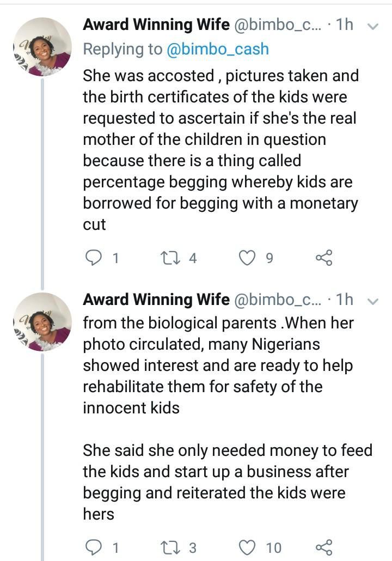Open the @bimbo_cash replying-to link

pos(217,49)
